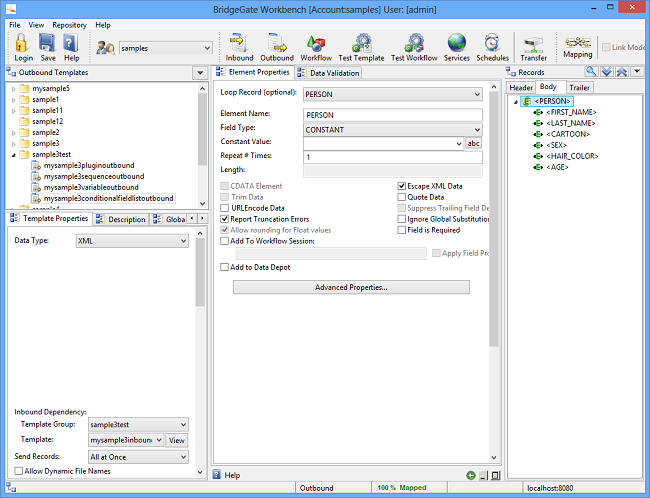Screen dimensions: 650x498
Task: Open Data Type dropdown showing XML
Action: [132, 241]
